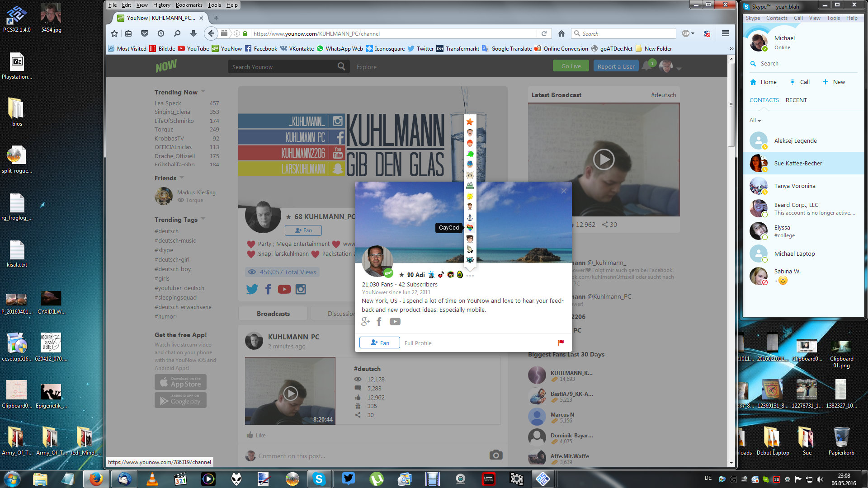Flag the user with the red flag icon

click(x=561, y=343)
